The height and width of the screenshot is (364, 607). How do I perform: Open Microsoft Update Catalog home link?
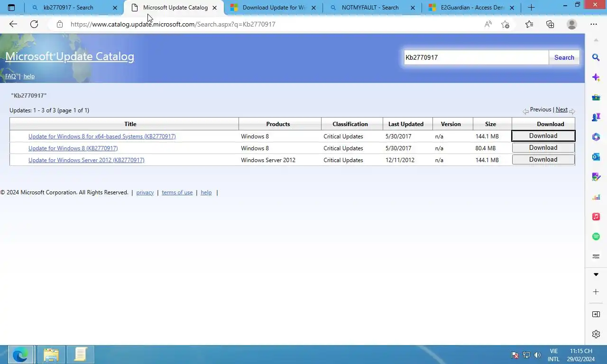click(x=70, y=56)
